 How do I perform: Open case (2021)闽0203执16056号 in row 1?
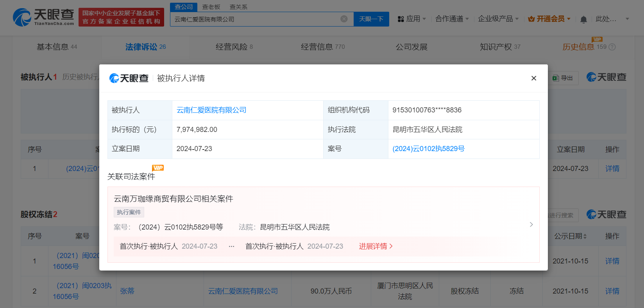tap(76, 261)
